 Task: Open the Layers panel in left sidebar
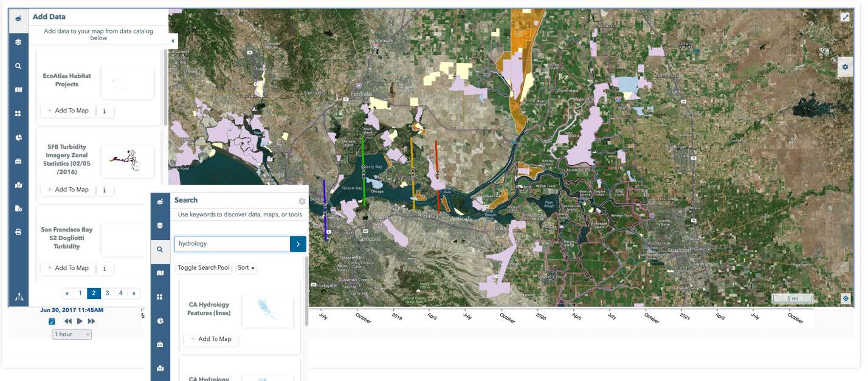coord(18,42)
